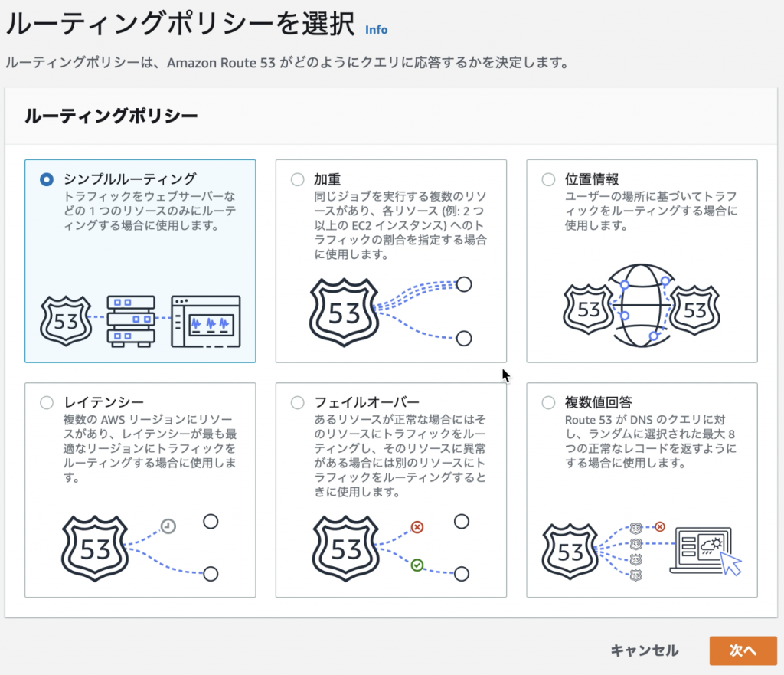The image size is (784, 675).
Task: Click the red X status icon in フェイルオーバー card
Action: point(417,527)
